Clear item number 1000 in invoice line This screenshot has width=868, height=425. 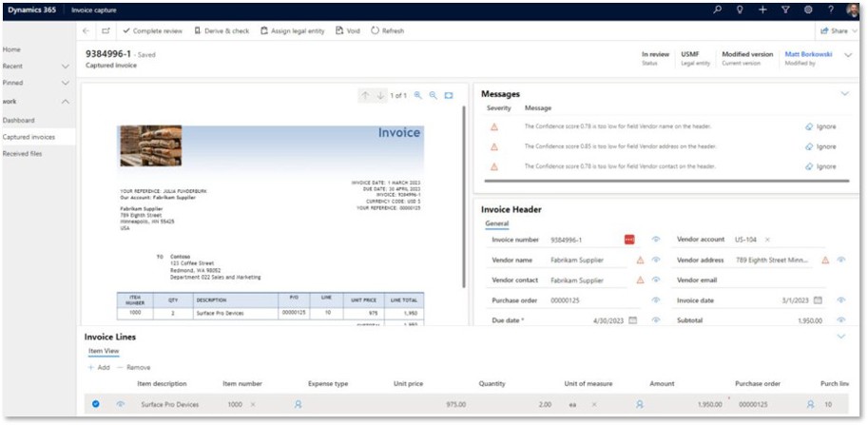point(253,404)
